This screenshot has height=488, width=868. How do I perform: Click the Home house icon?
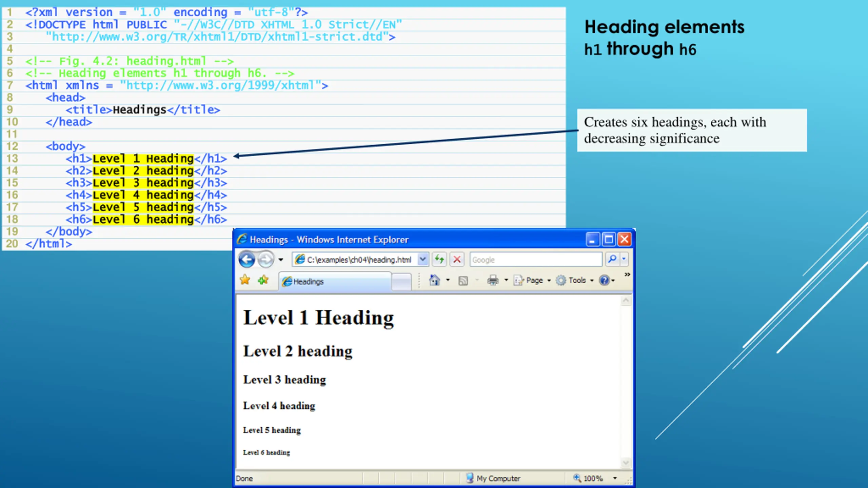(434, 280)
